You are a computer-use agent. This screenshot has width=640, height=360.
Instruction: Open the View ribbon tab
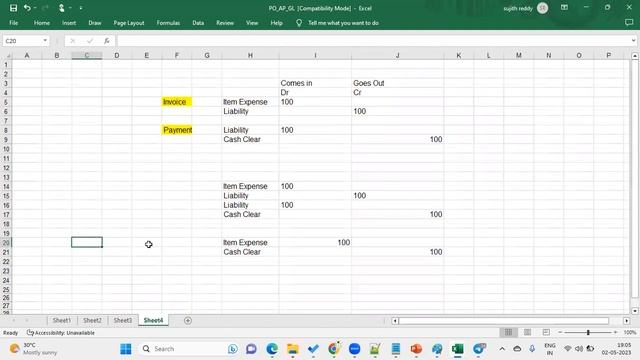click(252, 23)
